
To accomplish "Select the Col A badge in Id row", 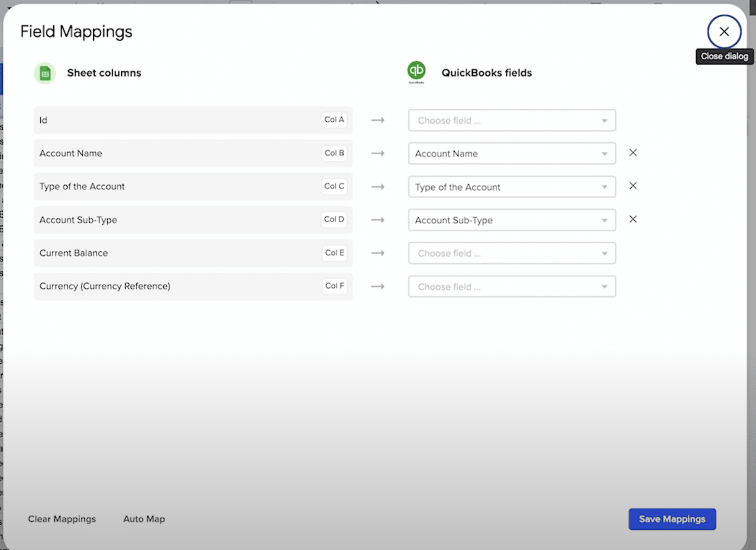I will (334, 120).
